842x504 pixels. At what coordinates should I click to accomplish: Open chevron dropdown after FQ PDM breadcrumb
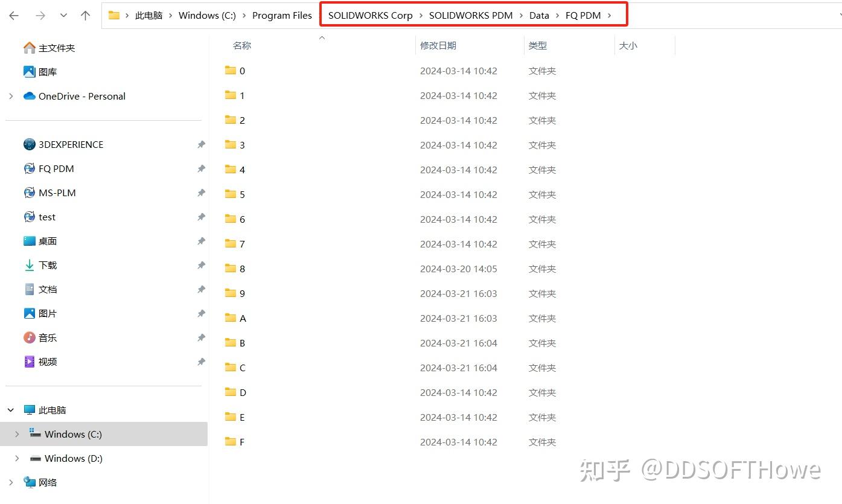610,16
